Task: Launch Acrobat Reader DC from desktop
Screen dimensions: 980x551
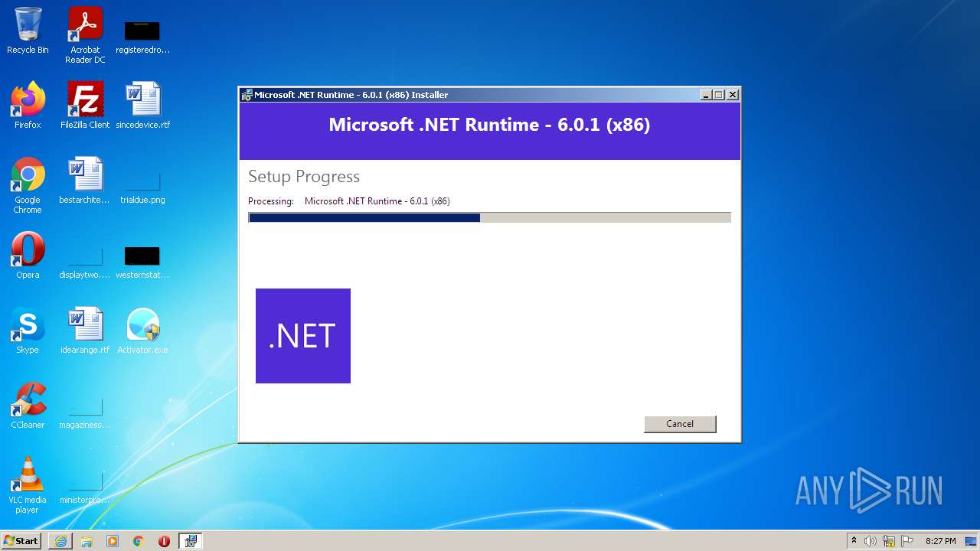Action: pos(85,35)
